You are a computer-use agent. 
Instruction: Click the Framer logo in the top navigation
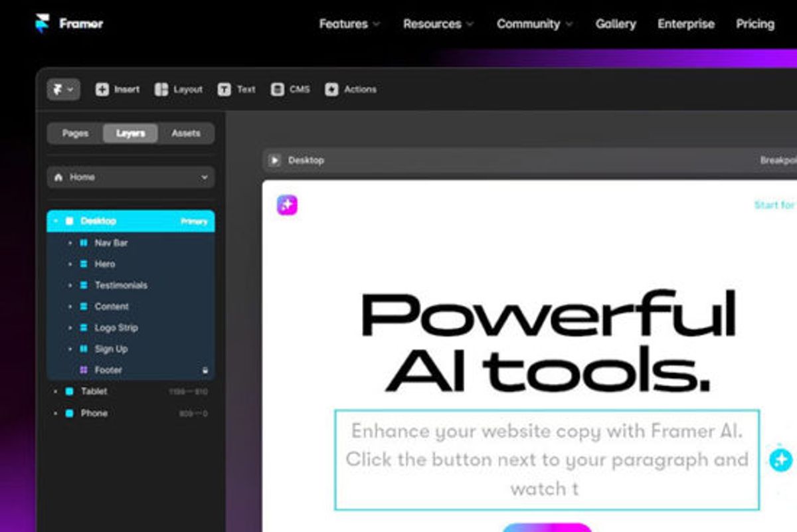pyautogui.click(x=44, y=23)
